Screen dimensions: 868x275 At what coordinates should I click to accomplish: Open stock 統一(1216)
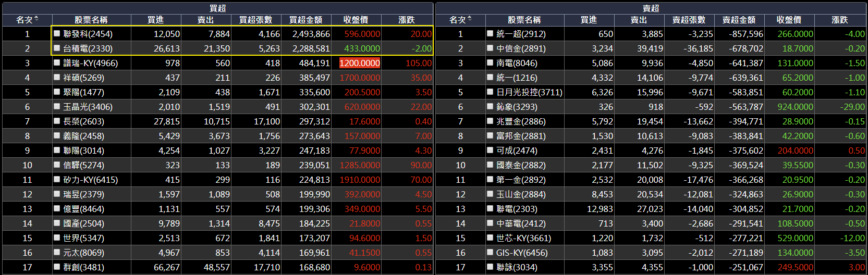517,78
